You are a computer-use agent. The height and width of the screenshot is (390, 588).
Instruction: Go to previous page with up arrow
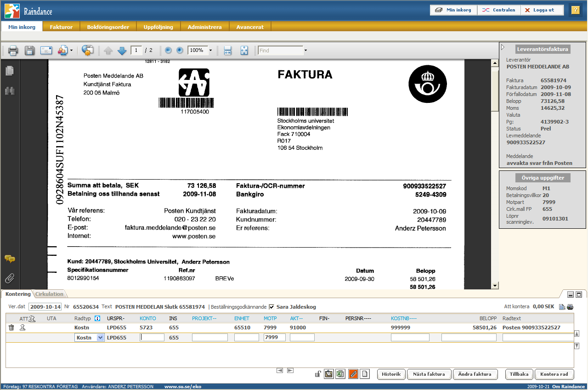point(108,51)
